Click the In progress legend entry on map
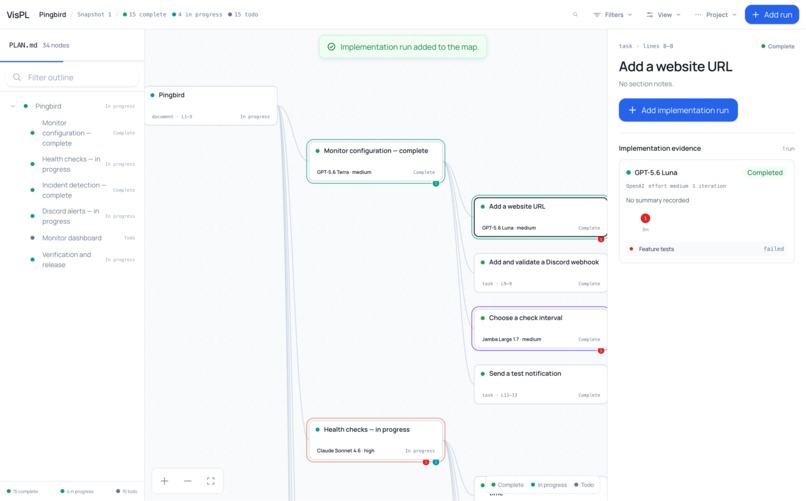806x501 pixels. click(548, 485)
